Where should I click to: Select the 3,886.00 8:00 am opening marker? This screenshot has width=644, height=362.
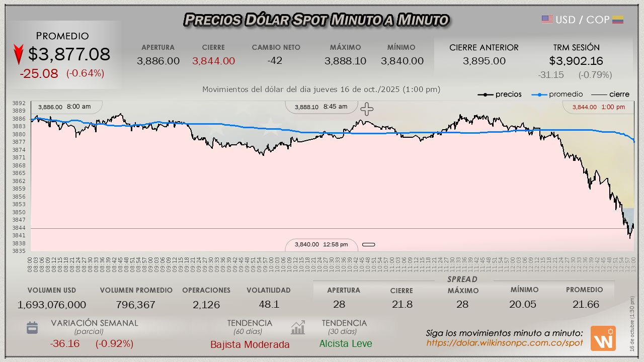click(x=64, y=107)
